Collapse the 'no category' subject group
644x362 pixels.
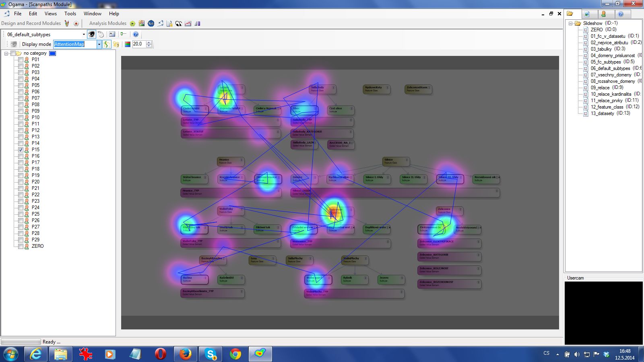pos(6,53)
